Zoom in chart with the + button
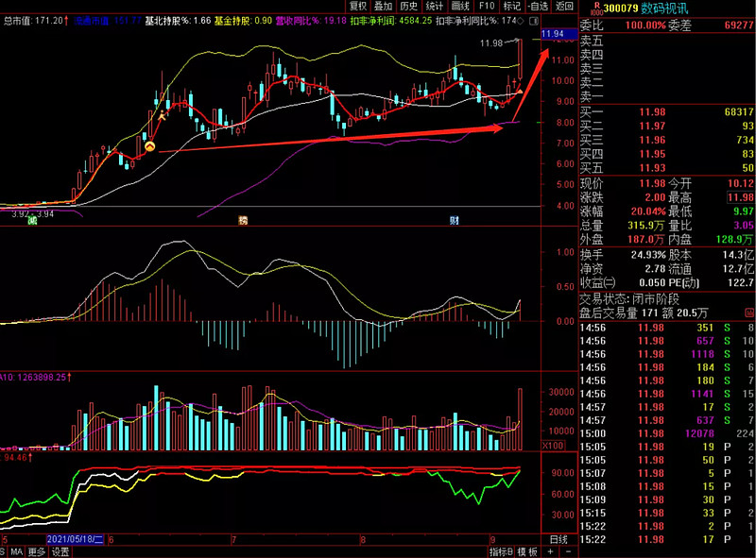 551,551
